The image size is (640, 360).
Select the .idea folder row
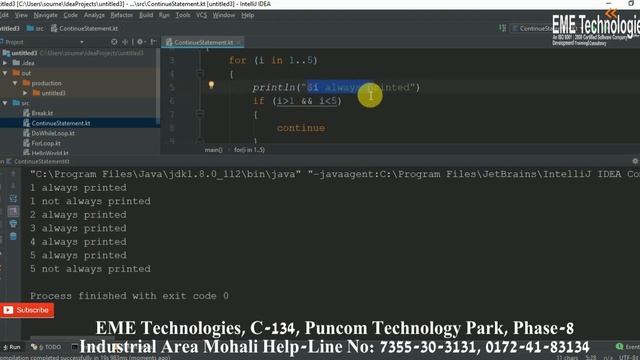[78, 63]
